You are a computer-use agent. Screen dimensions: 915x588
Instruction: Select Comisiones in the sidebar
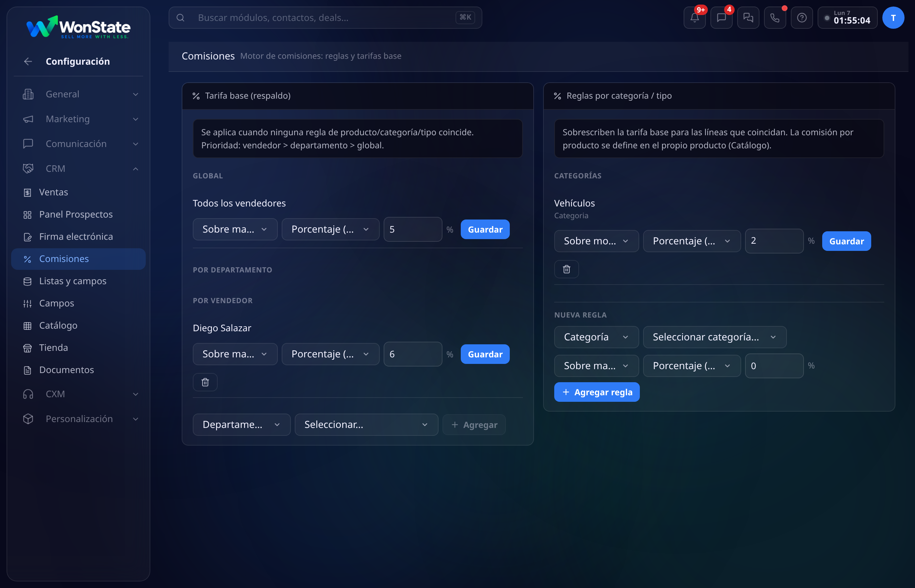[78, 258]
